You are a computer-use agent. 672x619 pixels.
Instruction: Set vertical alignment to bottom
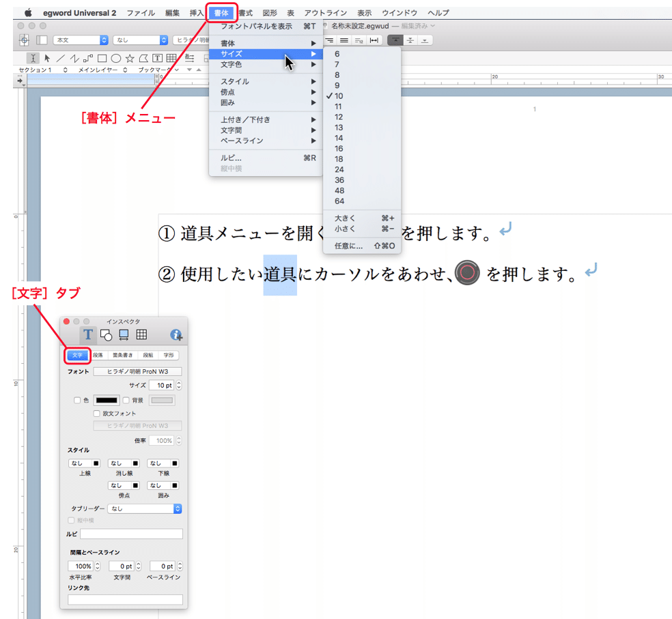click(425, 40)
